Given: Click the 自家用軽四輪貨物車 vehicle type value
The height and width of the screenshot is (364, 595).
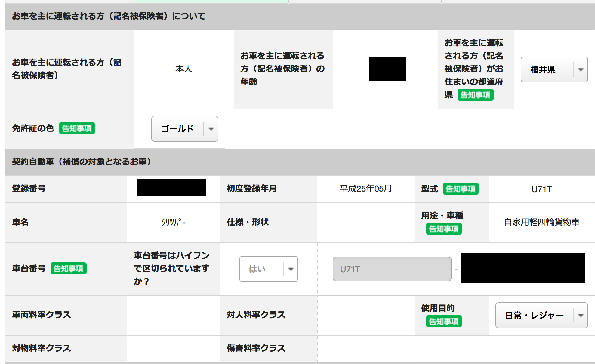Looking at the screenshot, I should [x=541, y=222].
